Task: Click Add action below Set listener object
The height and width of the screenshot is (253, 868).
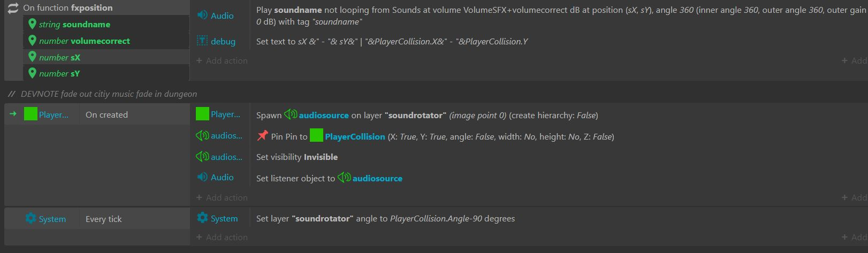Action: pyautogui.click(x=222, y=197)
